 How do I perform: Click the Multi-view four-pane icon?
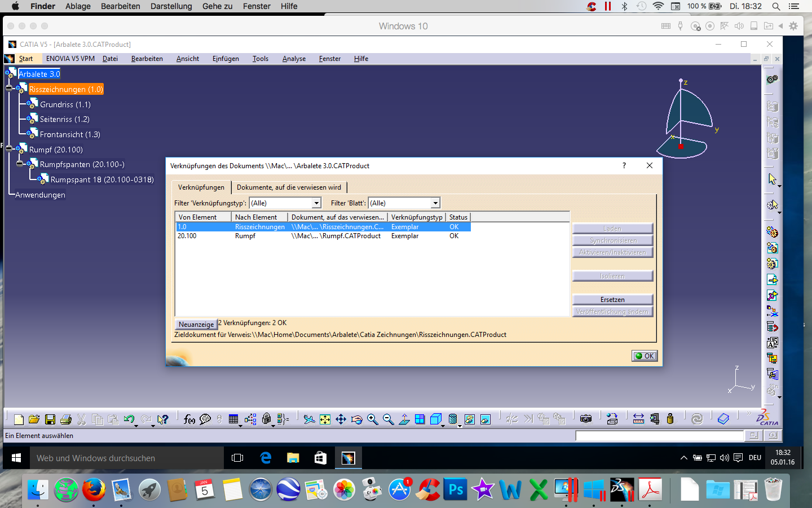tap(420, 419)
